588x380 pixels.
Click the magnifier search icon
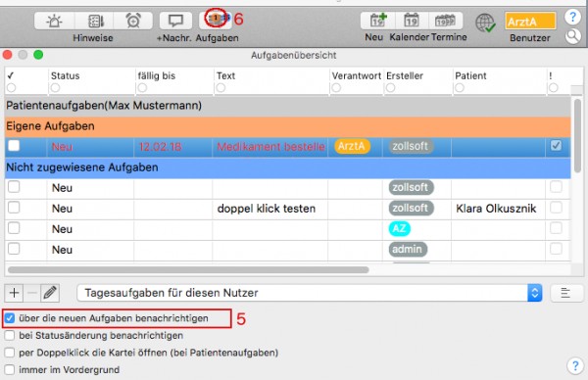tap(572, 36)
